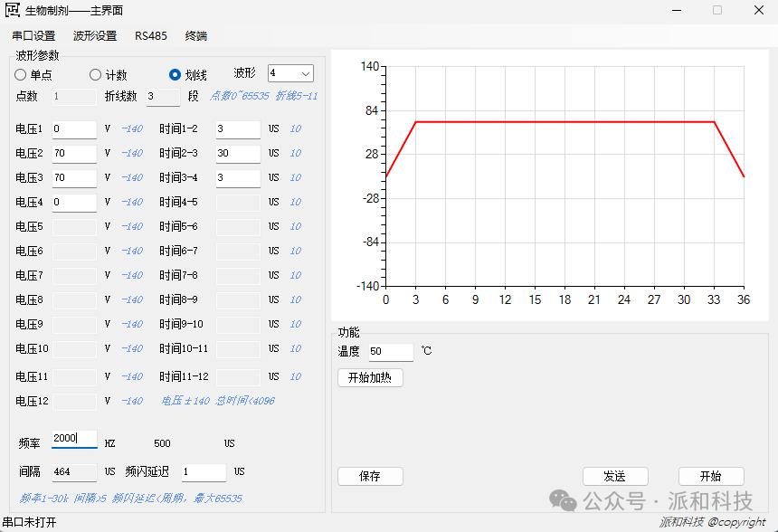This screenshot has width=778, height=532.
Task: Open the 串口设置 menu
Action: 33,36
